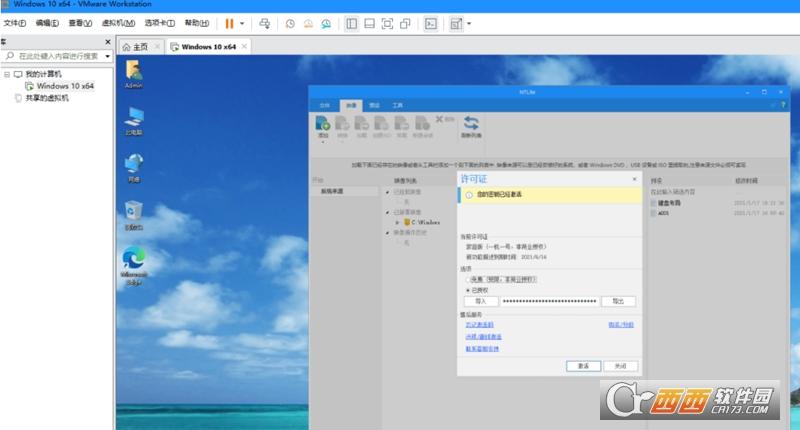Open the Network desktop icon
800x430 pixels.
134,168
